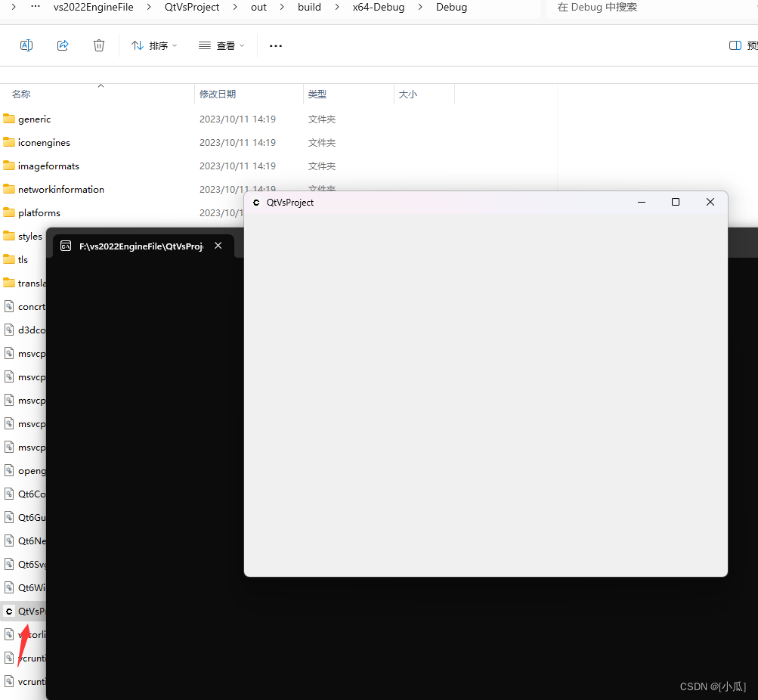This screenshot has width=758, height=700.
Task: Open the three-dot more options menu
Action: [x=276, y=46]
